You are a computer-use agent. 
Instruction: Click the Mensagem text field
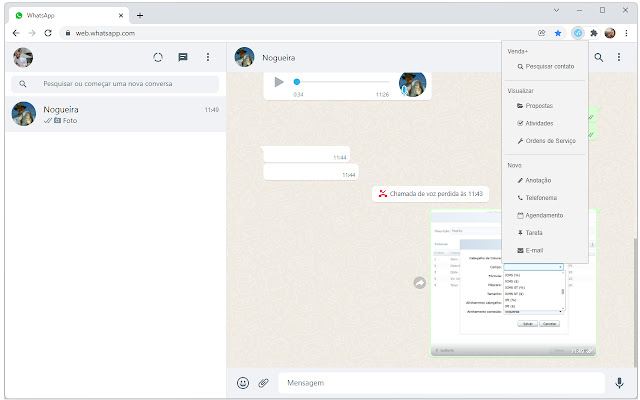coord(441,383)
